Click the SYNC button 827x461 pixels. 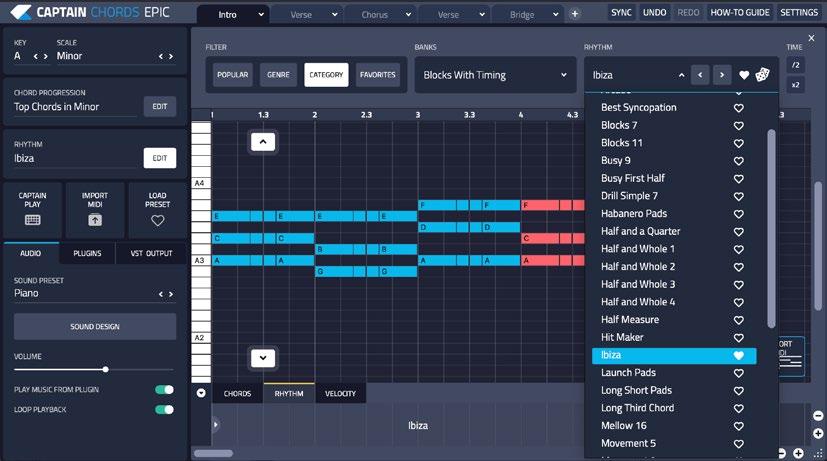621,12
